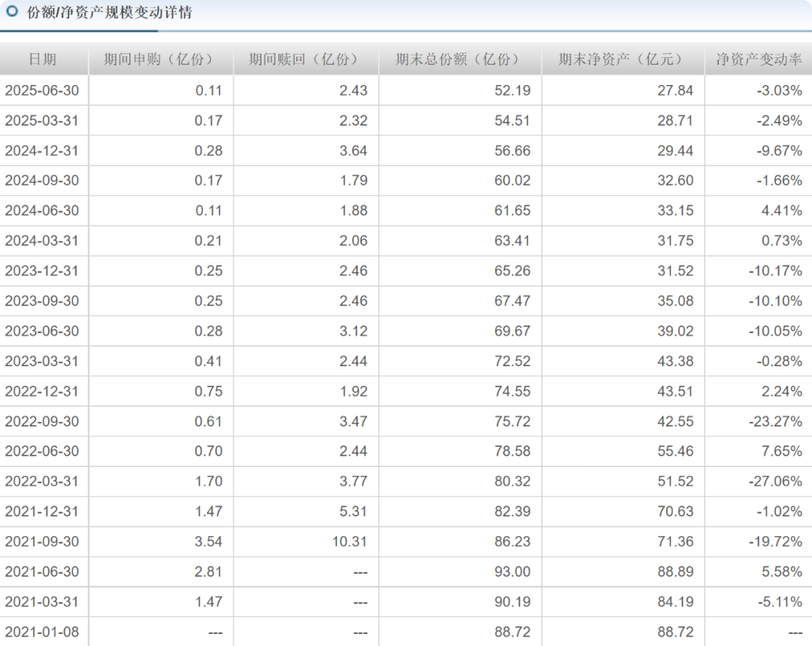Click the circle icon beside the section title

(12, 12)
